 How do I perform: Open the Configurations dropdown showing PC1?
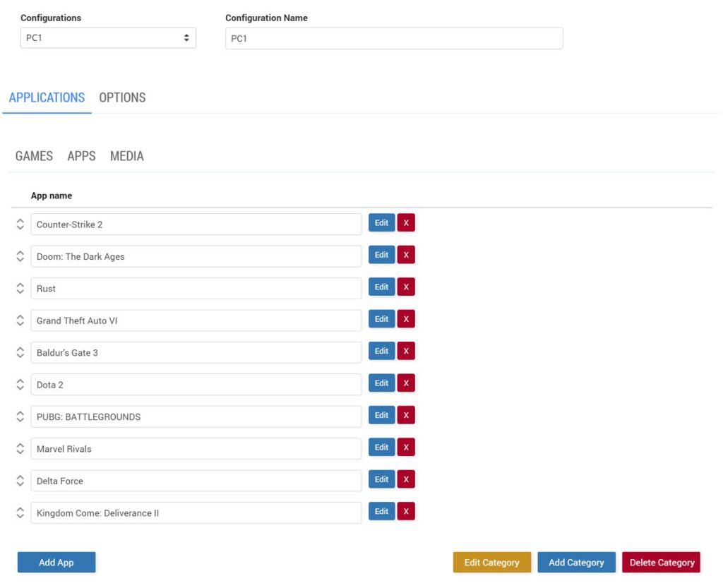pos(108,38)
